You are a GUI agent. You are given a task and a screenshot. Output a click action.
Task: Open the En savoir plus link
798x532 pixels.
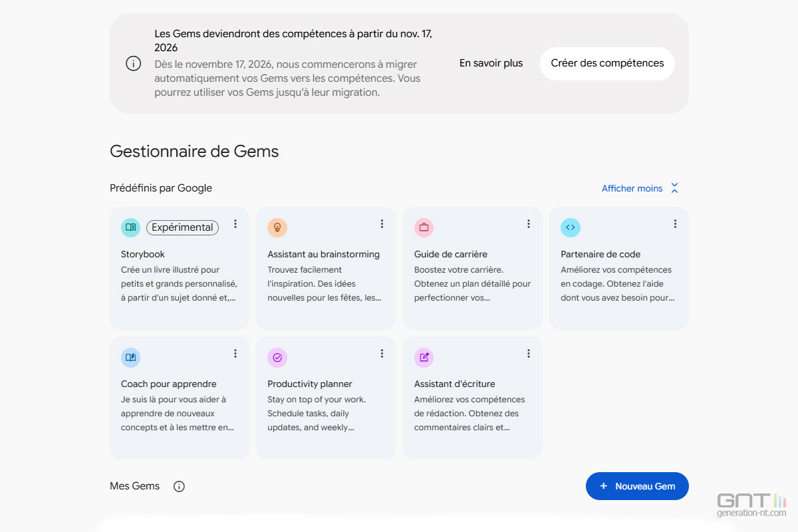coord(491,63)
